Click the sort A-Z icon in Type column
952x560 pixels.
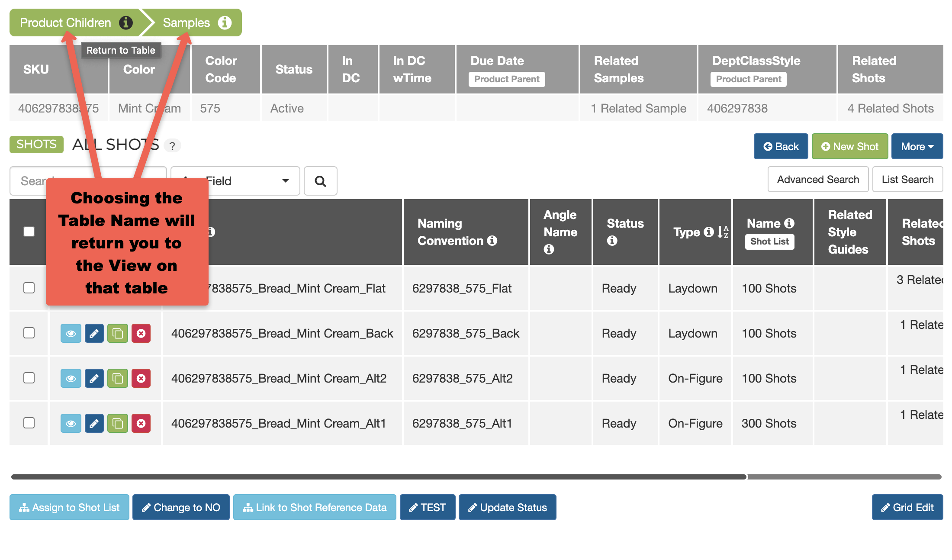(x=723, y=232)
